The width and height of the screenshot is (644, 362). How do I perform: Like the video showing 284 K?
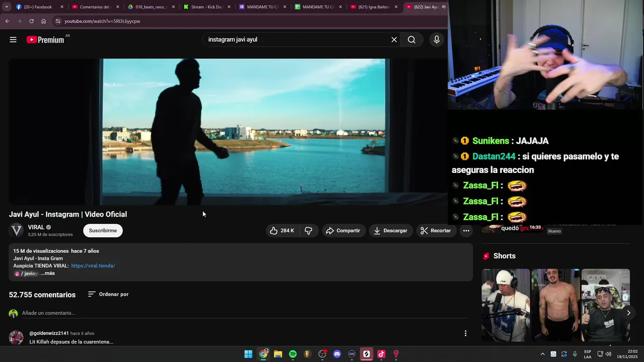282,230
